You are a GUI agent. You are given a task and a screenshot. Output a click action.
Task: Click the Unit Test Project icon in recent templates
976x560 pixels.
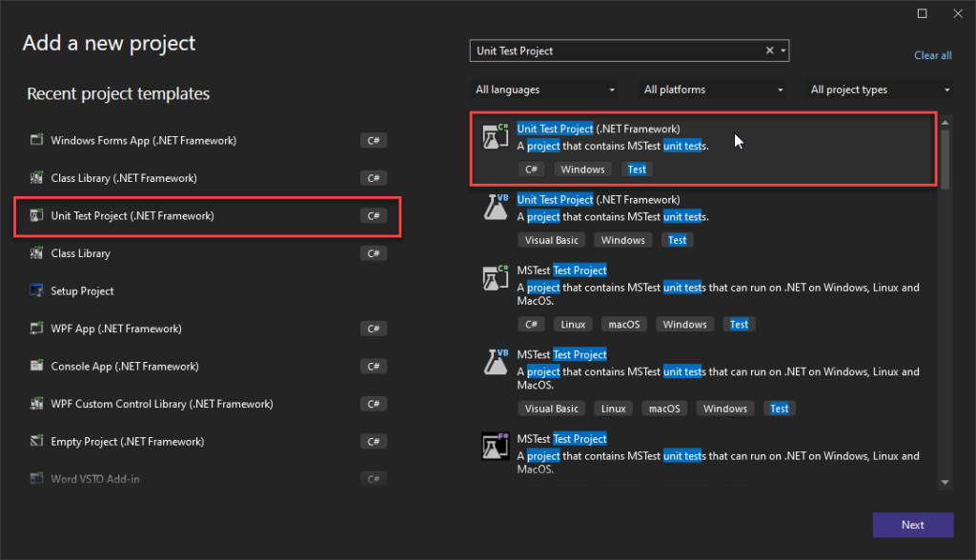[x=37, y=215]
